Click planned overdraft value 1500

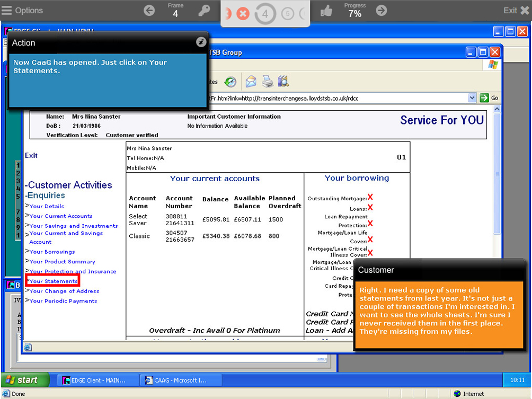click(276, 219)
